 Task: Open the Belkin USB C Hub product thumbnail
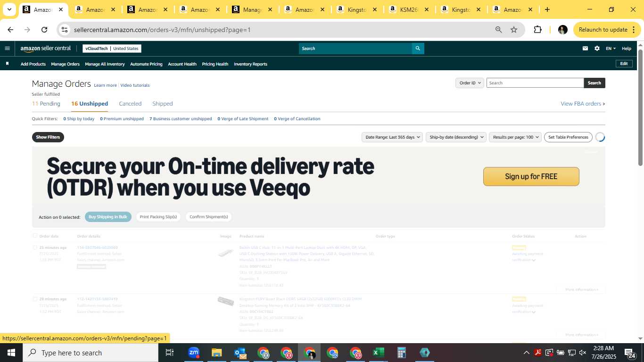tap(226, 253)
